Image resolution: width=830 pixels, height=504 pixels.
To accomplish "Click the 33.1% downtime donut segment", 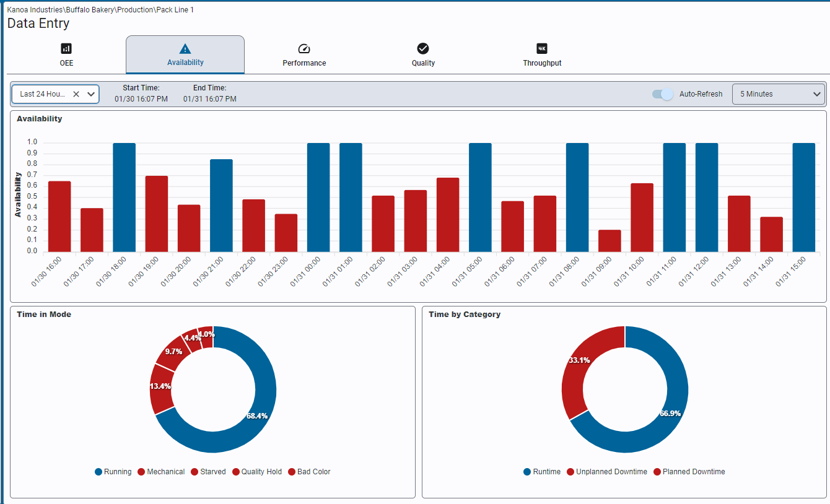I will (x=580, y=360).
